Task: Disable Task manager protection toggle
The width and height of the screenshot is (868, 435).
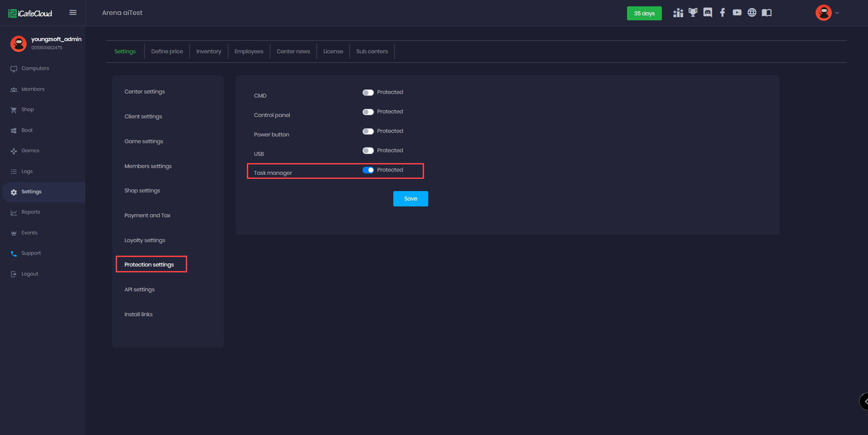Action: (x=368, y=170)
